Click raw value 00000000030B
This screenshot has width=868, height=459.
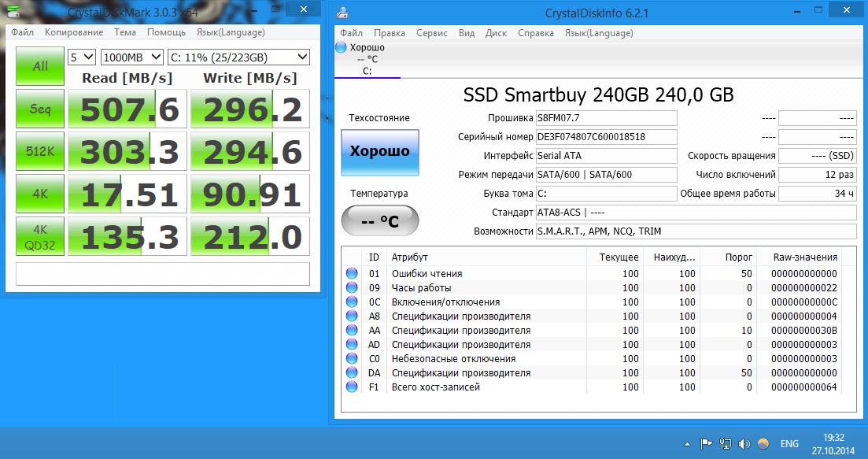tap(804, 331)
